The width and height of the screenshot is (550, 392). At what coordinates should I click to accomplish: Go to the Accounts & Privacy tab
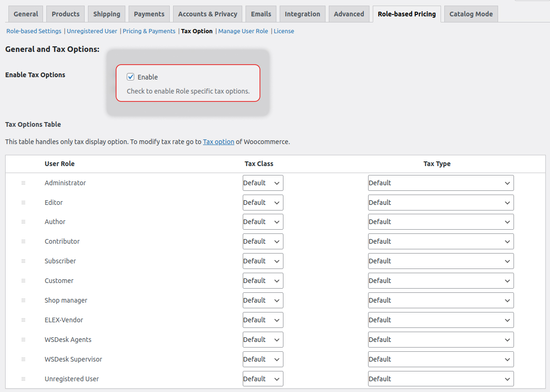(x=208, y=14)
